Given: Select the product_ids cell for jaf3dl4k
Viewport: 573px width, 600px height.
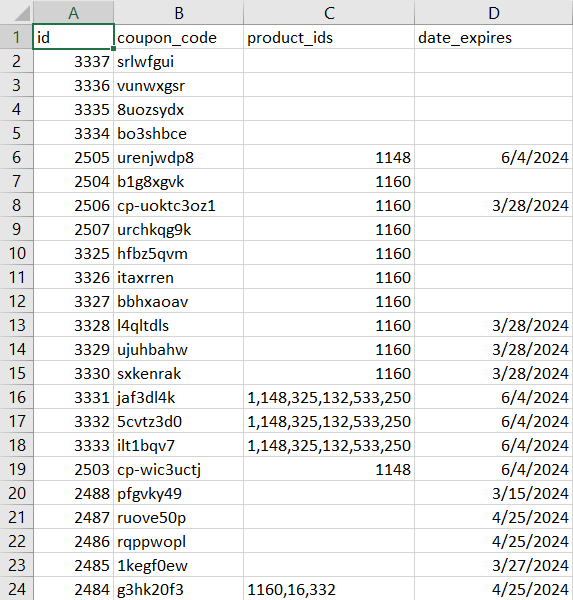Looking at the screenshot, I should 329,397.
